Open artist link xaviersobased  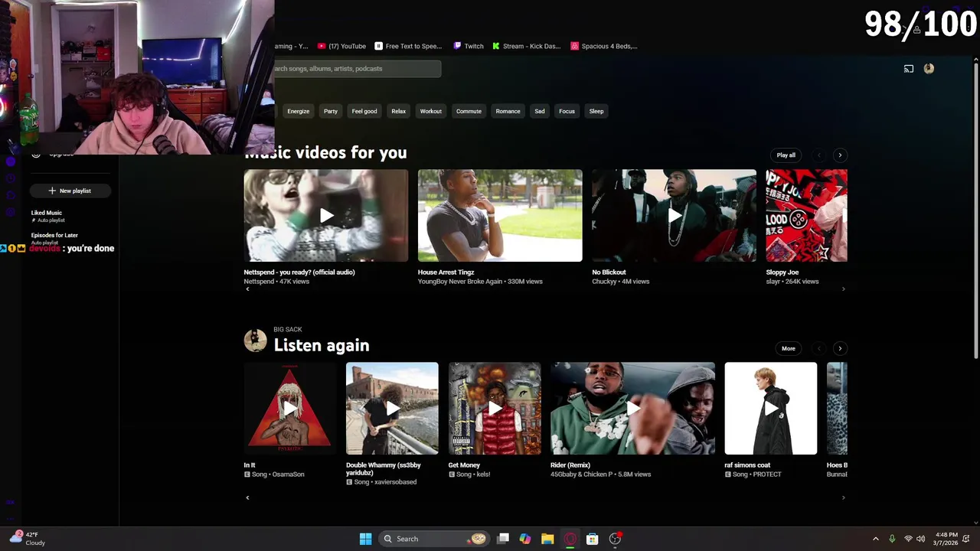[x=396, y=482]
